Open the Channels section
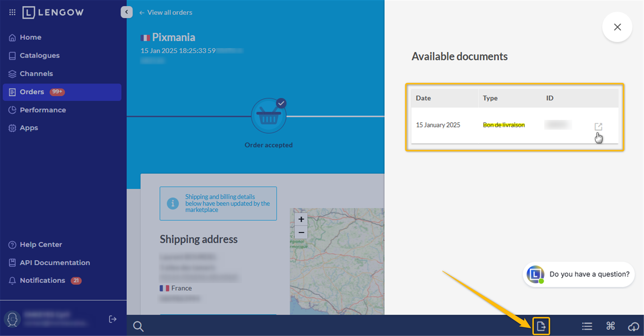The image size is (644, 336). (36, 73)
